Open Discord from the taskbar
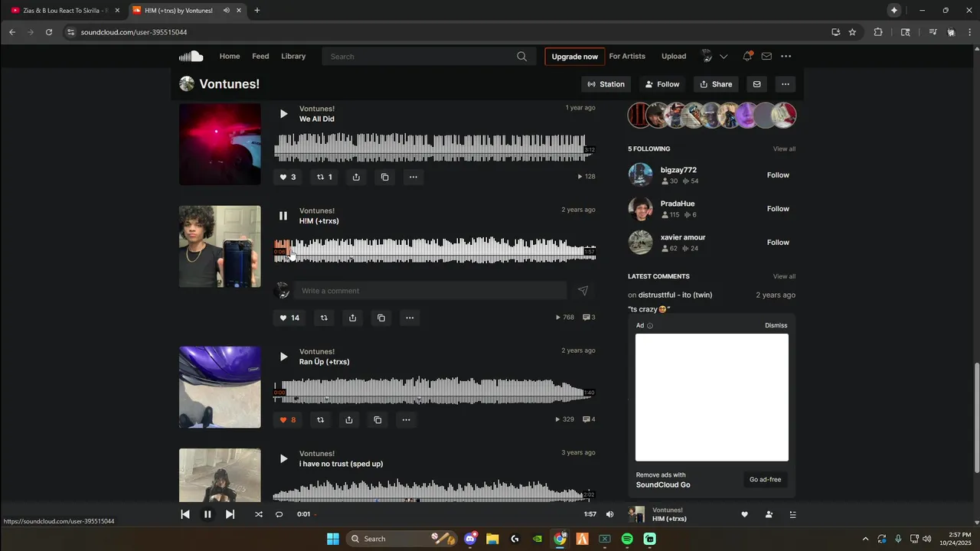 click(470, 539)
